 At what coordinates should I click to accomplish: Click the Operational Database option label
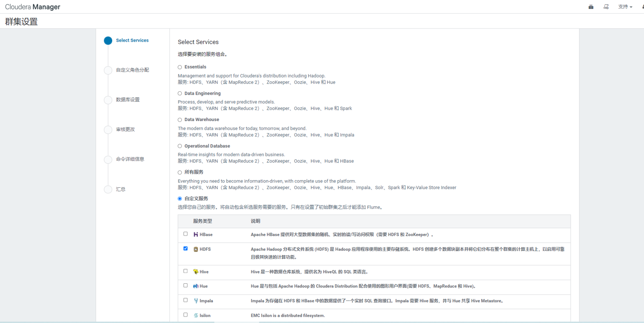point(207,146)
